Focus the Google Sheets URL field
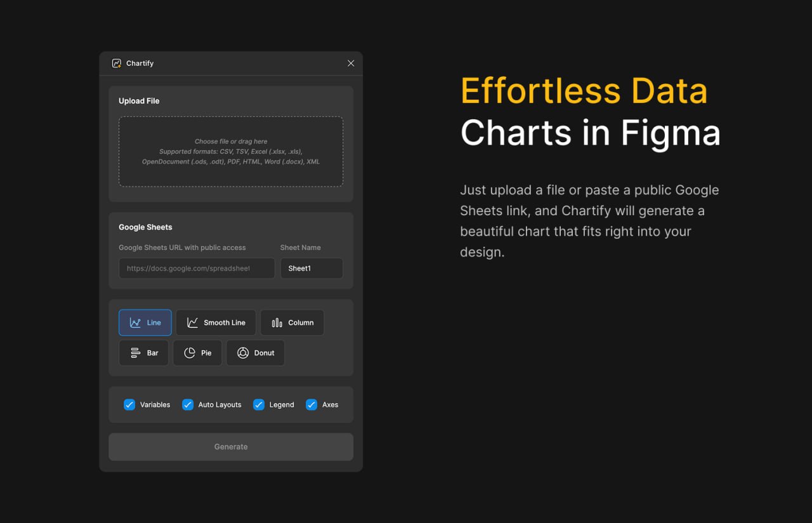The width and height of the screenshot is (812, 523). 197,268
